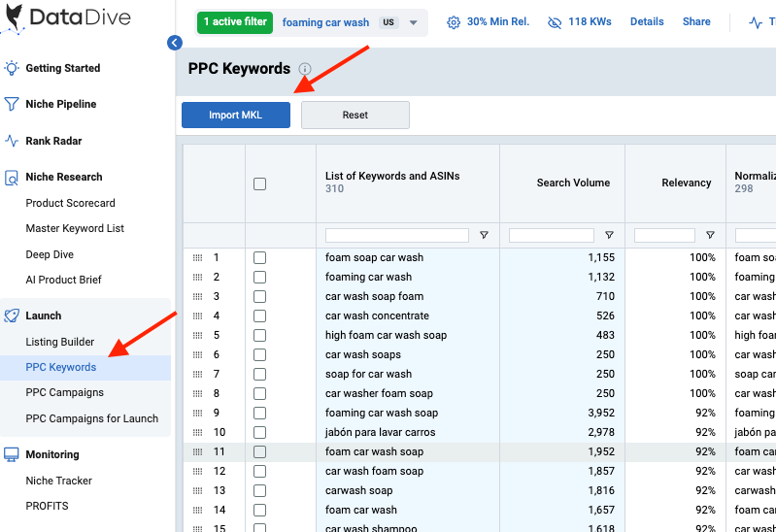Open Listing Builder

60,342
